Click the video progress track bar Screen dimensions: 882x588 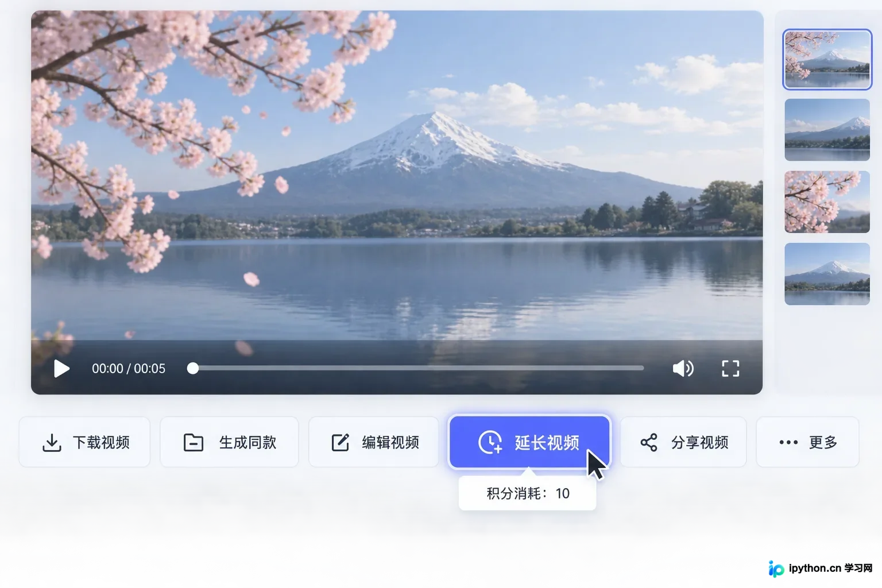(418, 368)
